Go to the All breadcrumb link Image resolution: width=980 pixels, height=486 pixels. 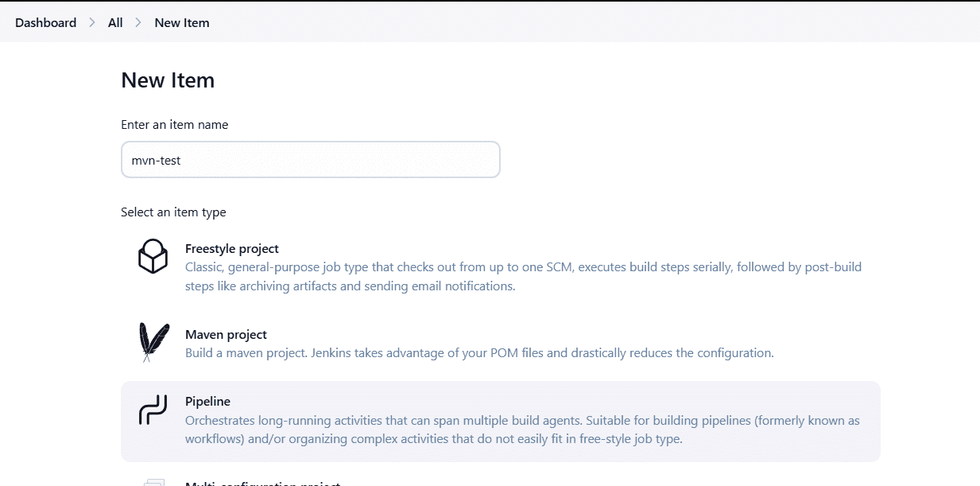click(x=115, y=23)
